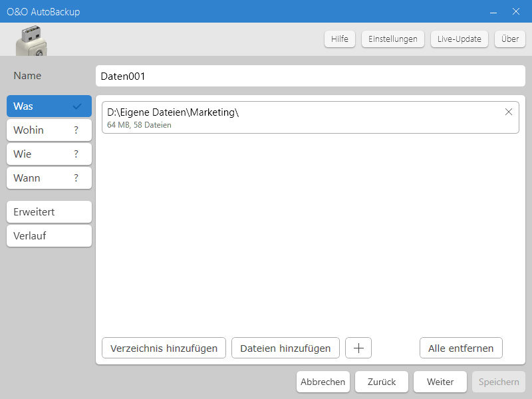Viewport: 532px width, 399px height.
Task: Open the Einstellungen settings
Action: tap(394, 39)
